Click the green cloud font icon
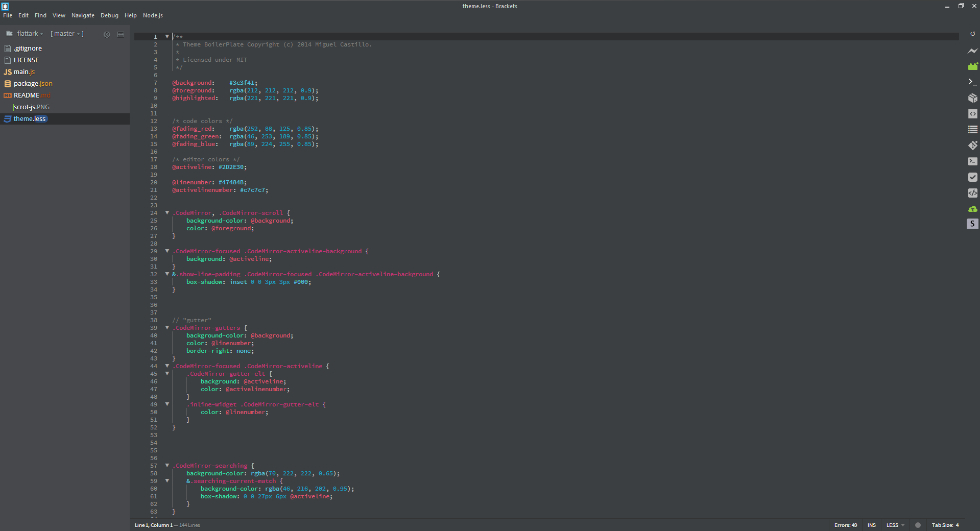The image size is (980, 531). point(973,209)
